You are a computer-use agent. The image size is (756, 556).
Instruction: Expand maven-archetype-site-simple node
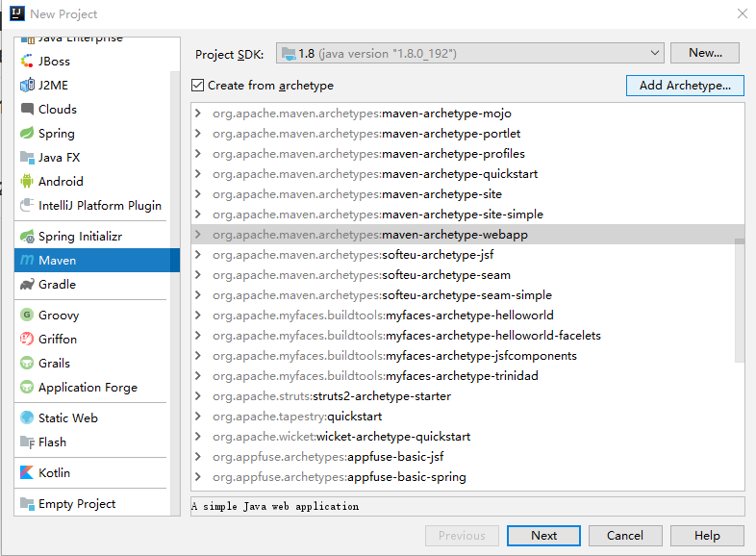198,215
